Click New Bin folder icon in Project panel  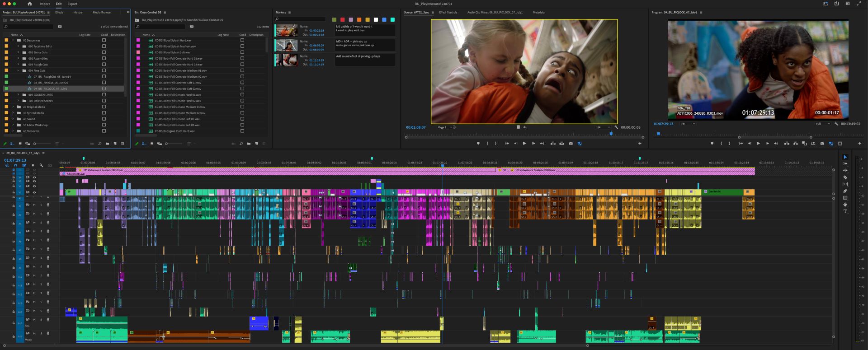[107, 144]
